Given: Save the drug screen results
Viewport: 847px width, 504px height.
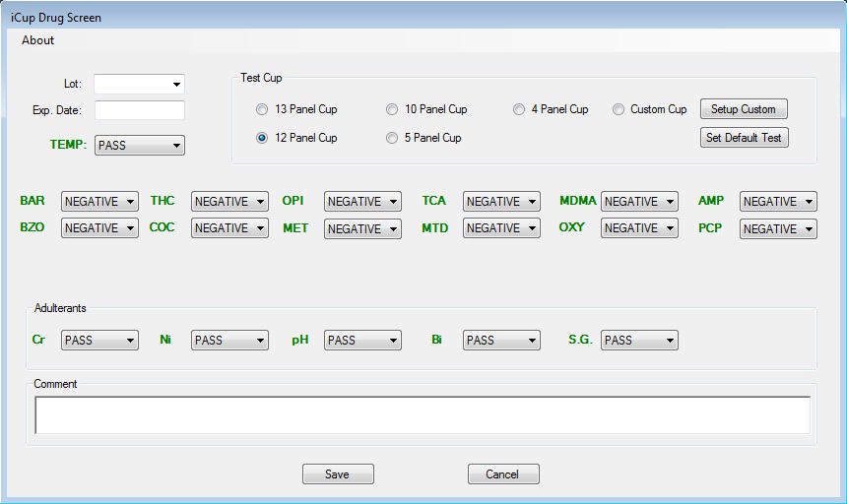Looking at the screenshot, I should 338,473.
